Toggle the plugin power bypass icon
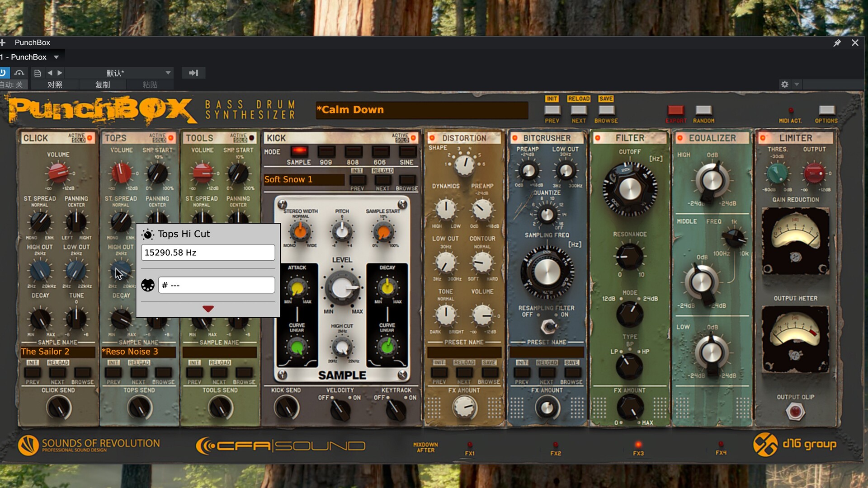The width and height of the screenshot is (868, 488). (x=3, y=73)
